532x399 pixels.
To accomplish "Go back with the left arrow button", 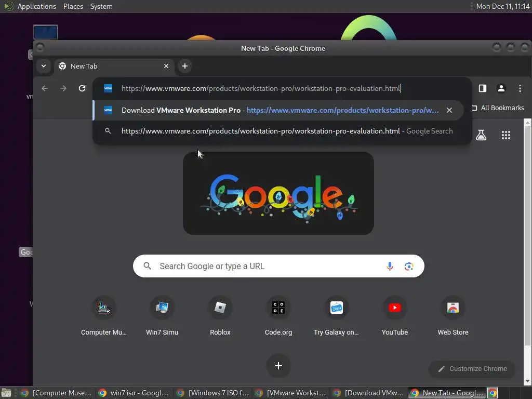I will point(45,88).
